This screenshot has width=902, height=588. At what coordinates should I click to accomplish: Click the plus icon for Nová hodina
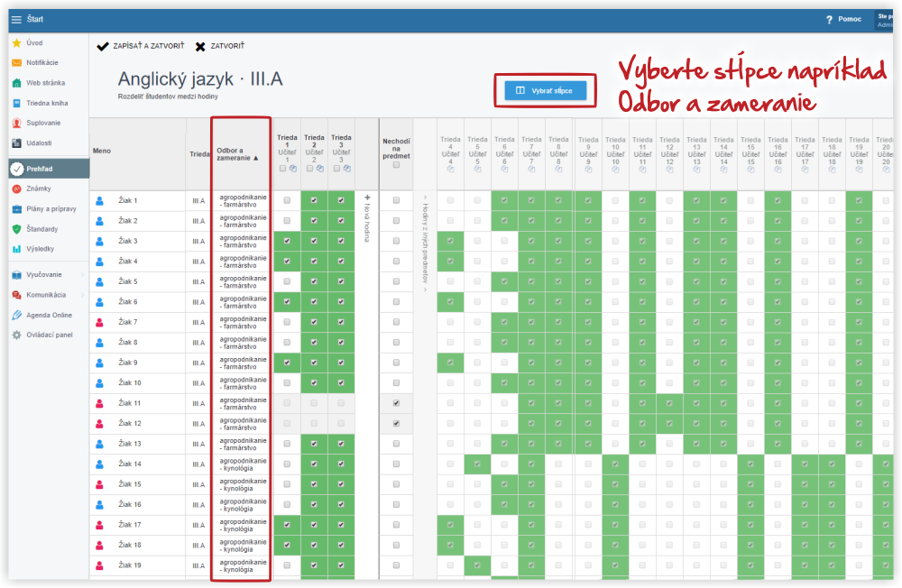367,198
